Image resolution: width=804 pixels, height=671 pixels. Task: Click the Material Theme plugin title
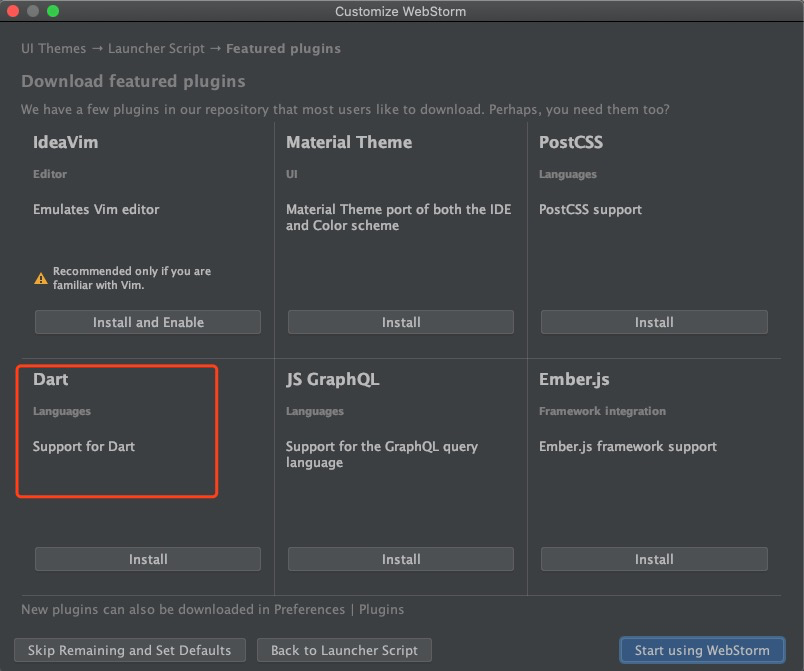[x=349, y=142]
